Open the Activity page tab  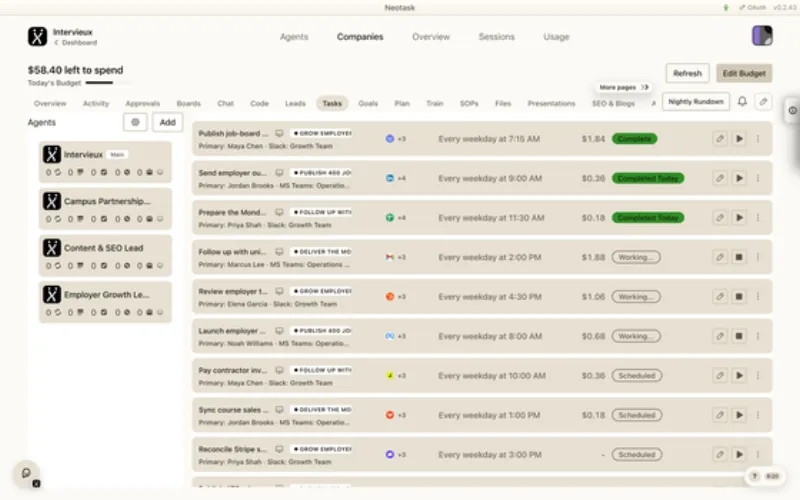96,104
